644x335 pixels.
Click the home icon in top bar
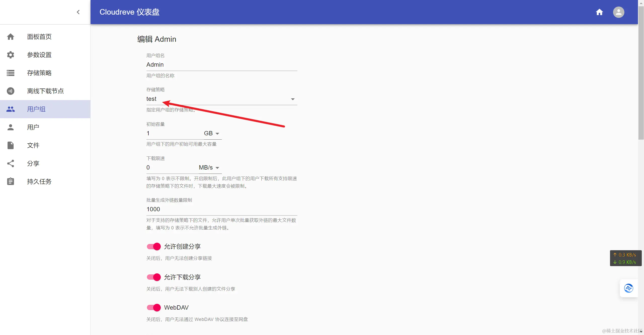599,12
